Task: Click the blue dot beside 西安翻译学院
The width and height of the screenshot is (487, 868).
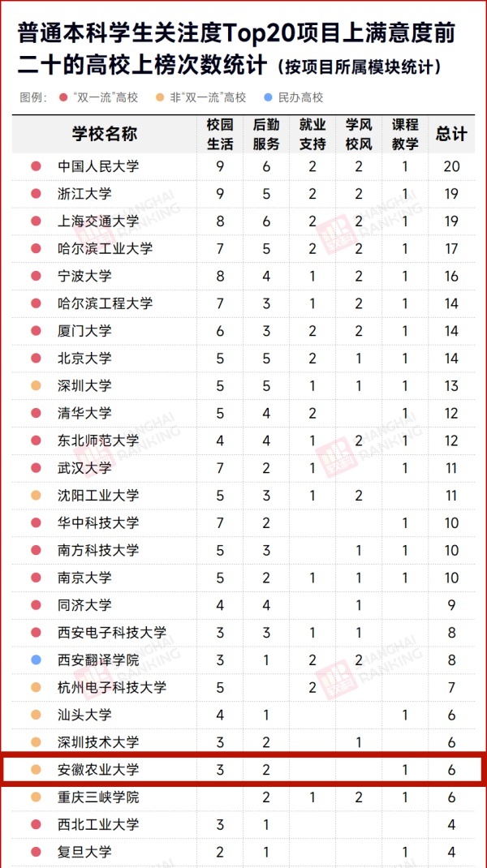Action: [x=36, y=660]
